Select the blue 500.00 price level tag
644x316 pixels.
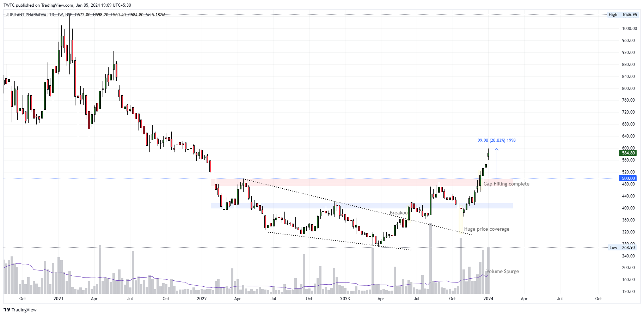pyautogui.click(x=628, y=178)
